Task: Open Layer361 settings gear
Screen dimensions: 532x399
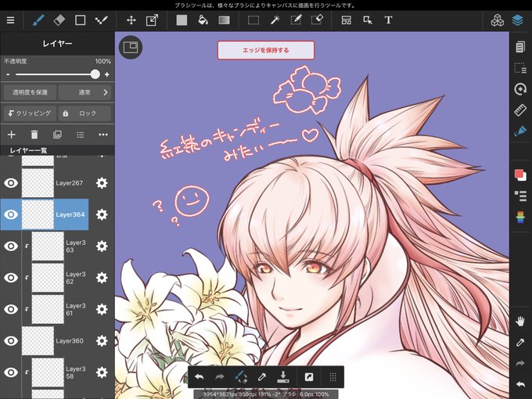Action: (102, 310)
